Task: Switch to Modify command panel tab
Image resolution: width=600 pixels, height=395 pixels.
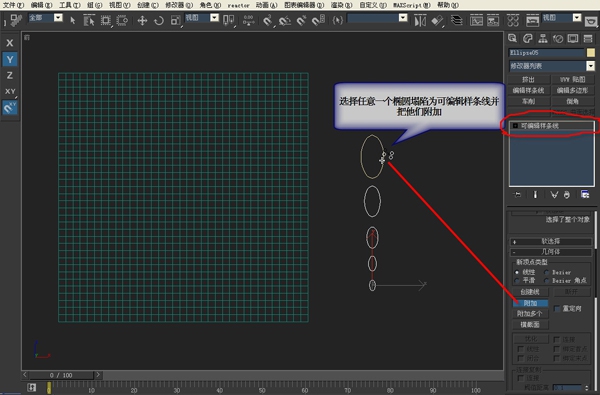Action: pyautogui.click(x=528, y=38)
